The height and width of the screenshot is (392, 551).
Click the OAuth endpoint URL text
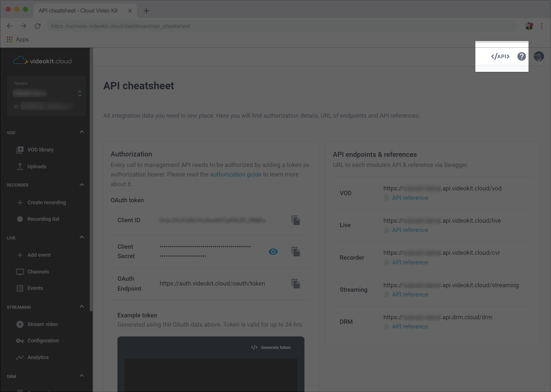coord(212,284)
